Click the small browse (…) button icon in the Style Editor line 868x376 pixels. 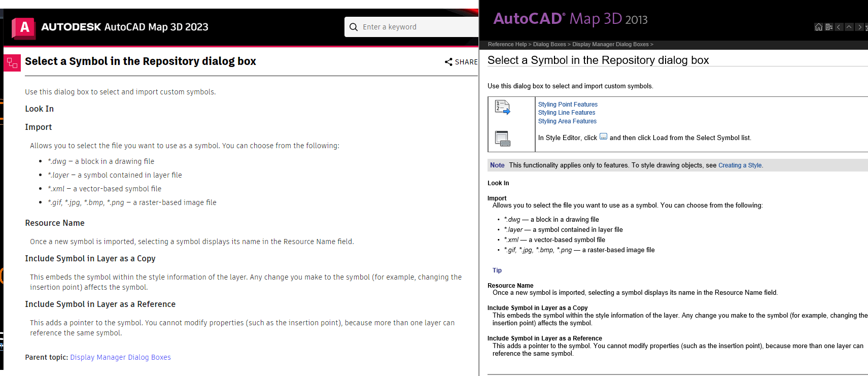click(x=603, y=136)
